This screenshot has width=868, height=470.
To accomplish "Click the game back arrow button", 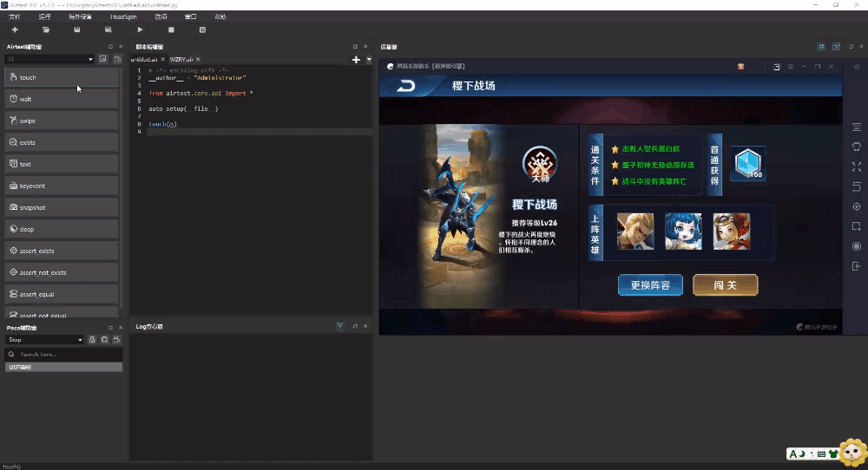I will [x=405, y=86].
